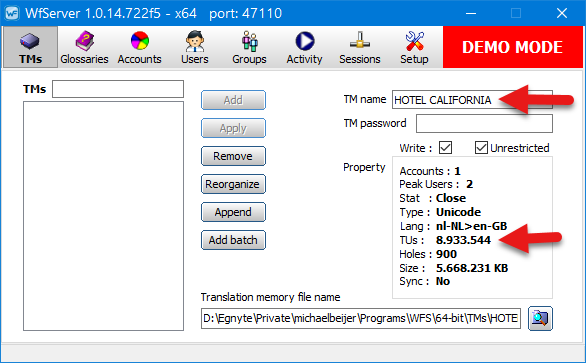
Task: Click the Peak Users value 2
Action: (469, 184)
